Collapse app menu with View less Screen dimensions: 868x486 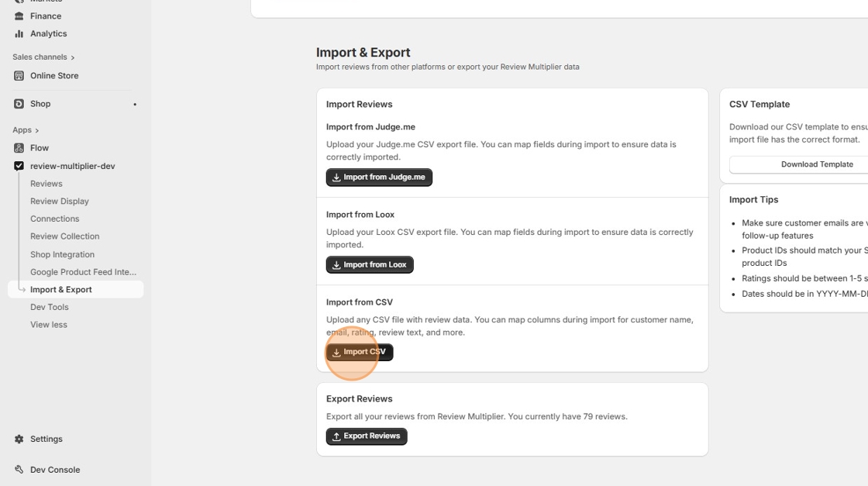coord(49,325)
